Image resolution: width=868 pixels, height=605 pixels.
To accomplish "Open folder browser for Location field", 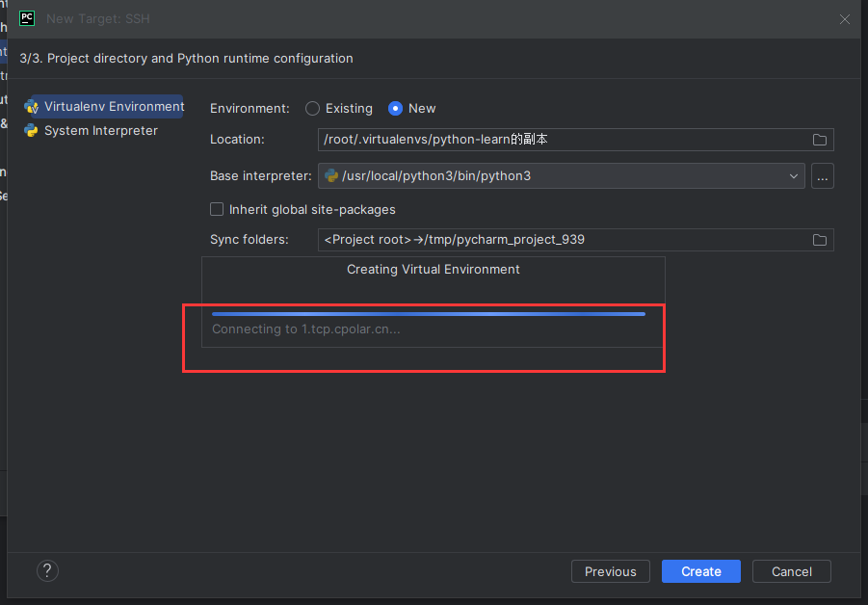I will (819, 140).
